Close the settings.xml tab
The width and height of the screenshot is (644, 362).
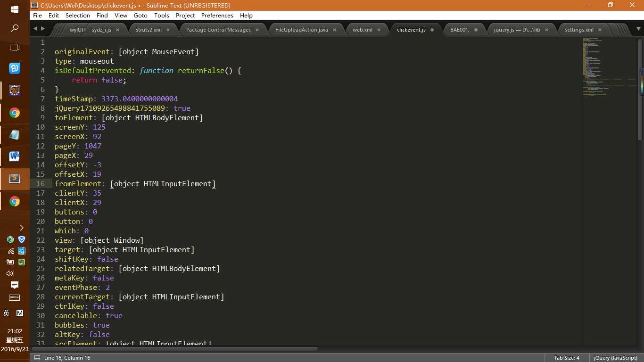tap(600, 30)
